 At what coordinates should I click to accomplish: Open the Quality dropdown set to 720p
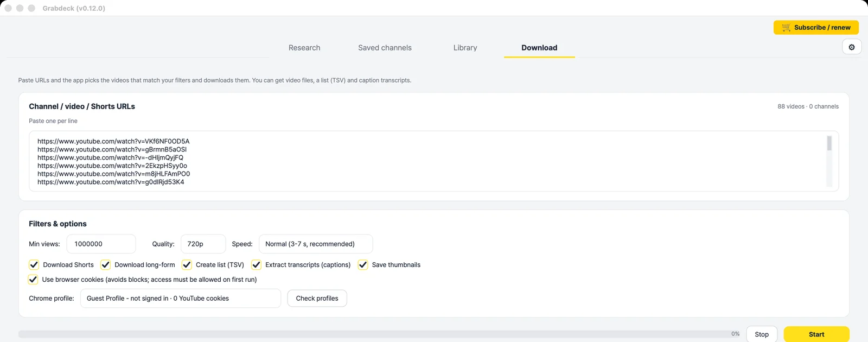[x=203, y=244]
